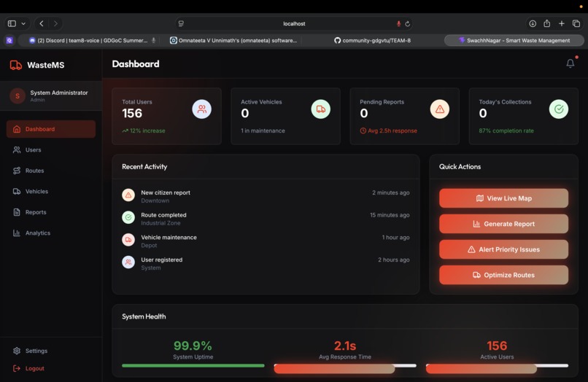Open a new tab with plus icon
This screenshot has height=382, width=588.
[x=562, y=23]
